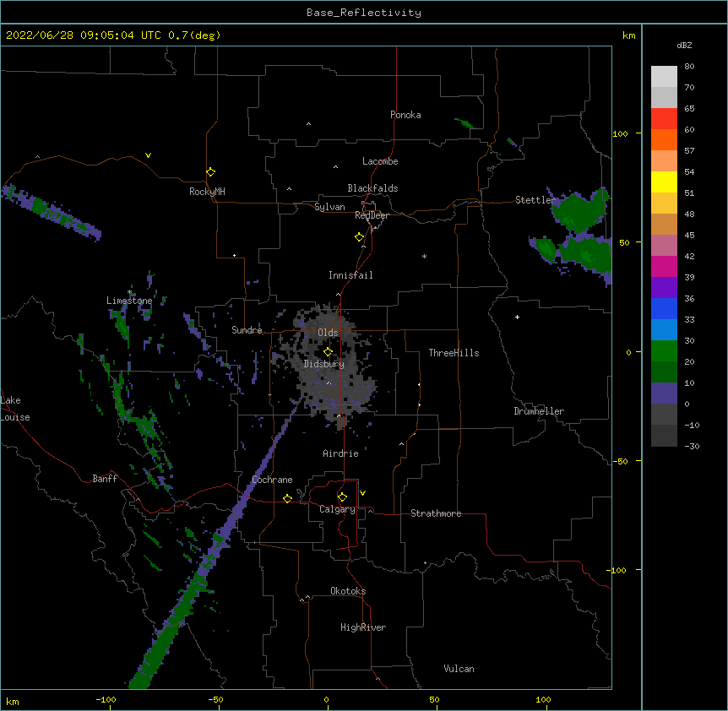Click the yellow diamond marker below Cochrane
This screenshot has height=711, width=728.
(287, 498)
